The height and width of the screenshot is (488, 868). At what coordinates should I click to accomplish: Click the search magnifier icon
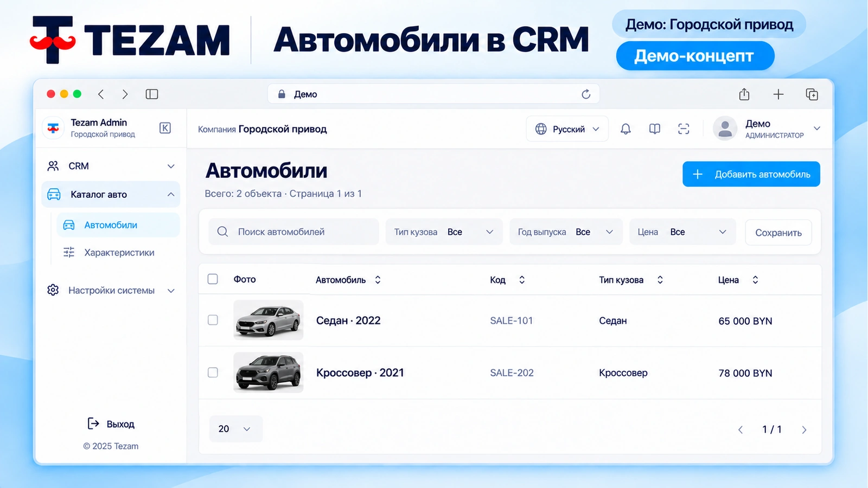[x=222, y=232]
